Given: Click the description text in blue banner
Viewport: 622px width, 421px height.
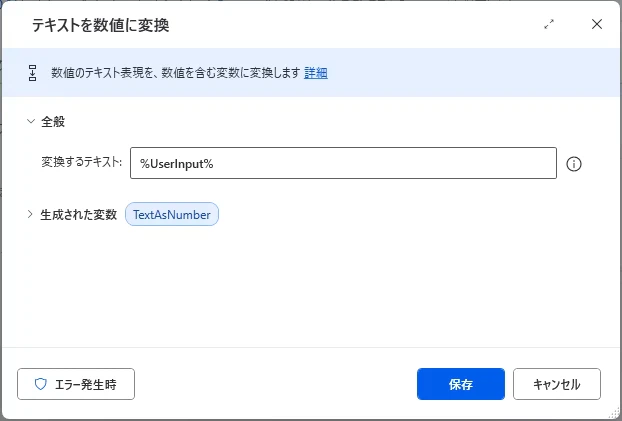Looking at the screenshot, I should tap(175, 73).
